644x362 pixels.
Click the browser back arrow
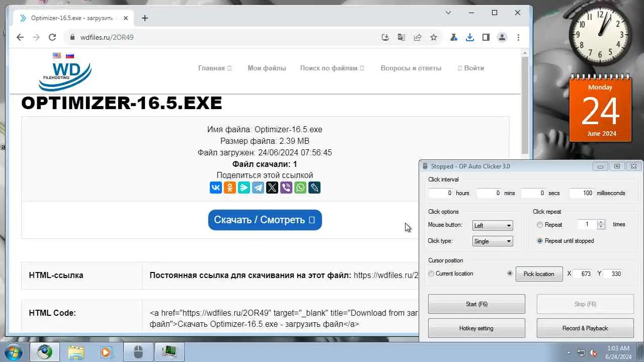pos(20,37)
